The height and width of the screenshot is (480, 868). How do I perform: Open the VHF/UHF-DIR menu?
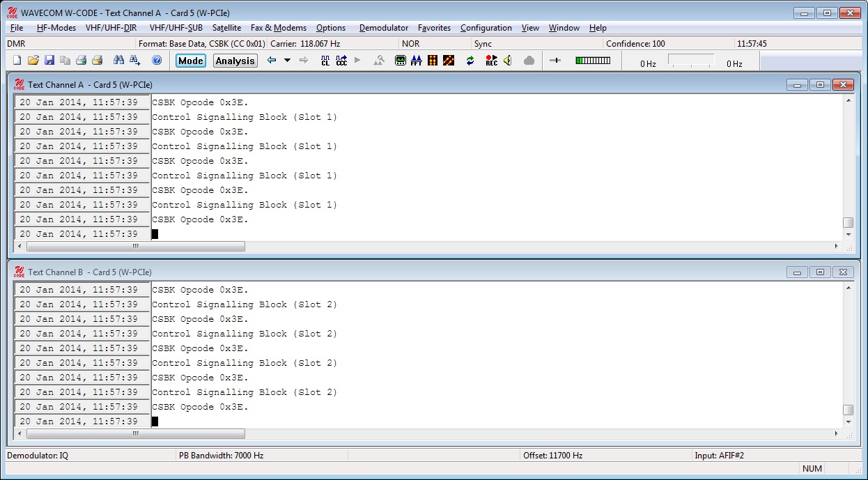coord(111,28)
